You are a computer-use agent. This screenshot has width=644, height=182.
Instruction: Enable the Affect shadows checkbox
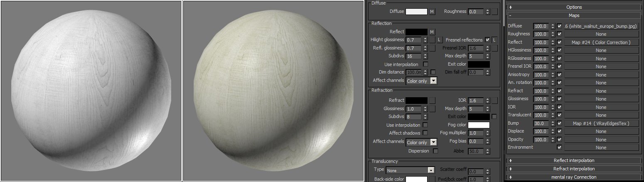pyautogui.click(x=425, y=133)
